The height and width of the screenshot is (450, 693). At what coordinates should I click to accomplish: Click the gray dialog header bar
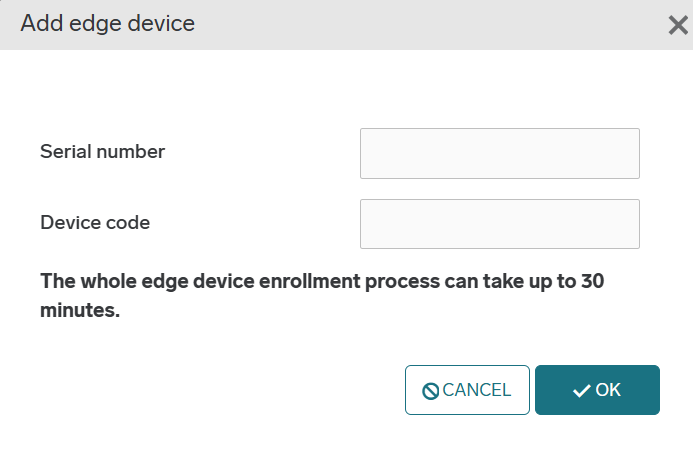[x=400, y=24]
